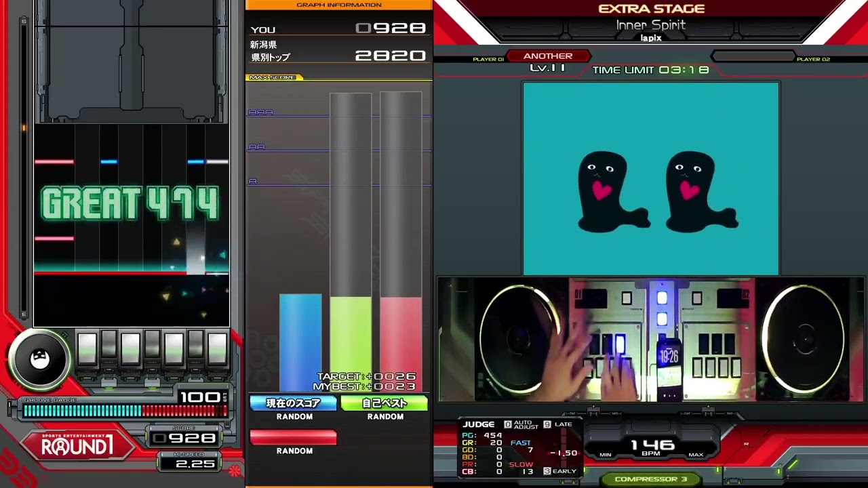The height and width of the screenshot is (488, 868).
Task: Click the blue current-score bar in the graph
Action: coord(300,342)
